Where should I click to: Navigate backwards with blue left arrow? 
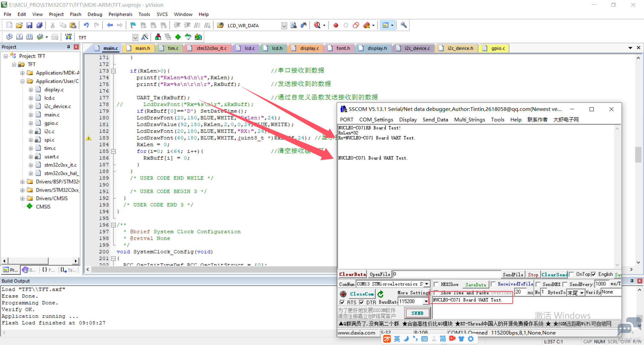coord(110,25)
